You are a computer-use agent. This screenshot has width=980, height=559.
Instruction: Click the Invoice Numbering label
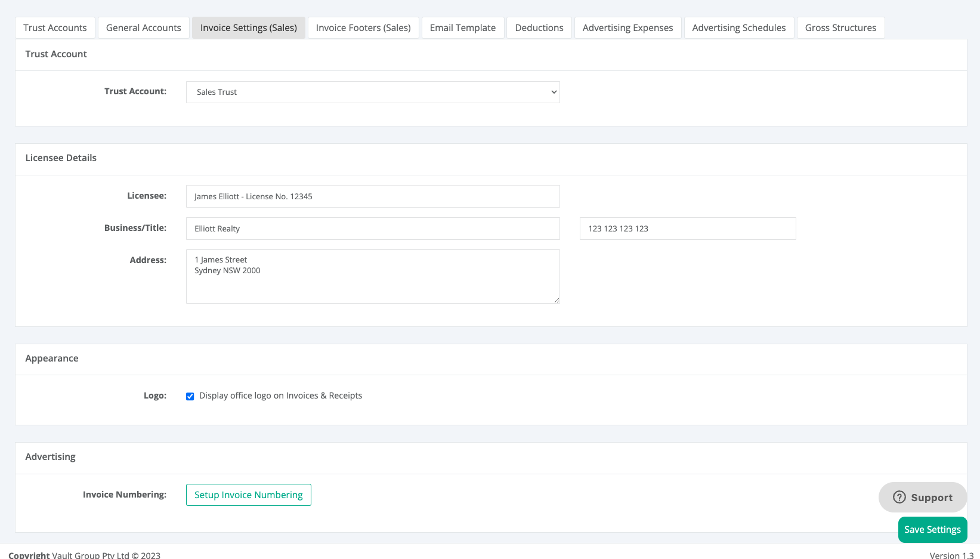[x=125, y=495]
